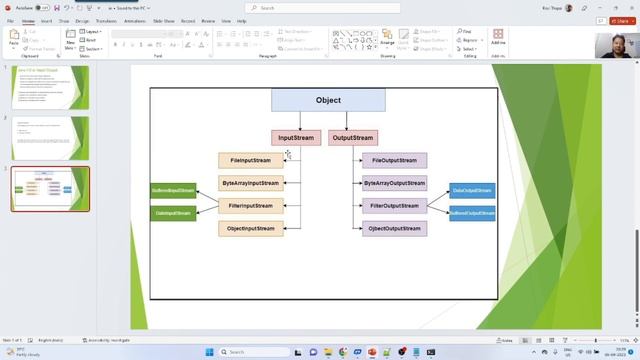Click the Terminal icon in taskbar
Viewport: 640px width, 360px height.
tap(431, 352)
